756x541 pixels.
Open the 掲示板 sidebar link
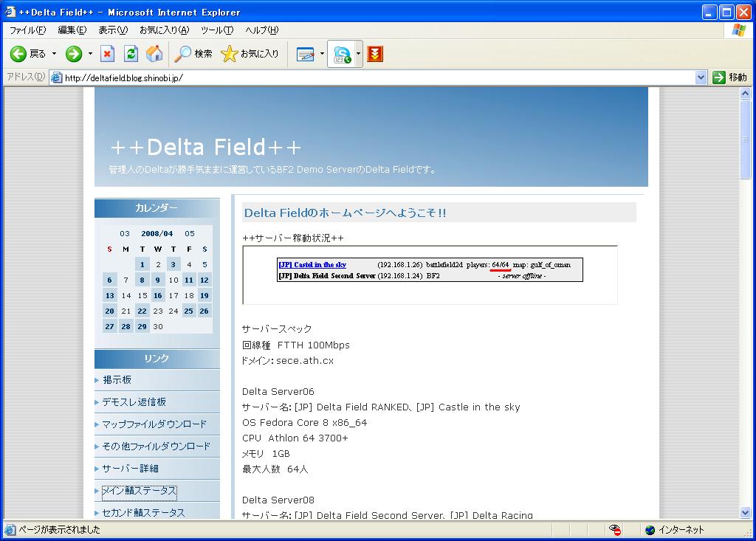pyautogui.click(x=117, y=380)
